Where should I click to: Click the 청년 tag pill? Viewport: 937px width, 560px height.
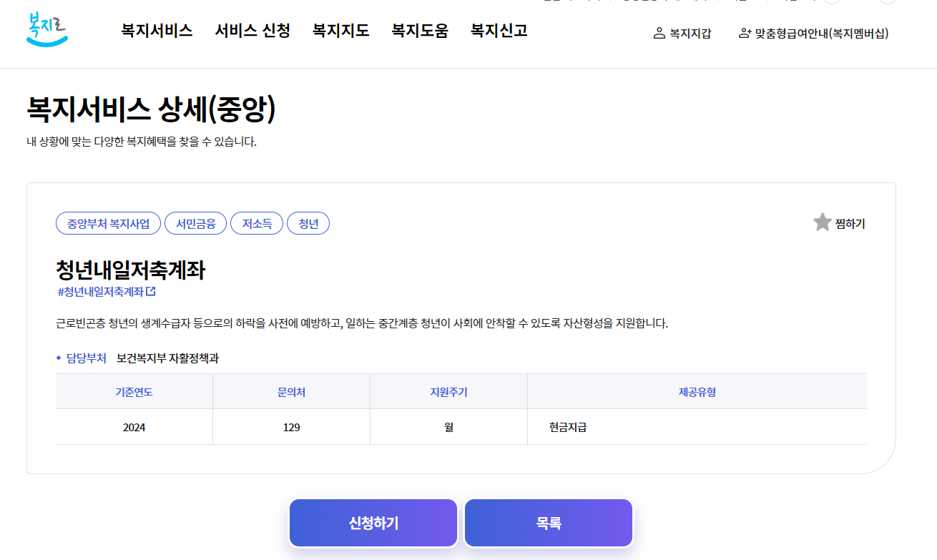(x=308, y=222)
